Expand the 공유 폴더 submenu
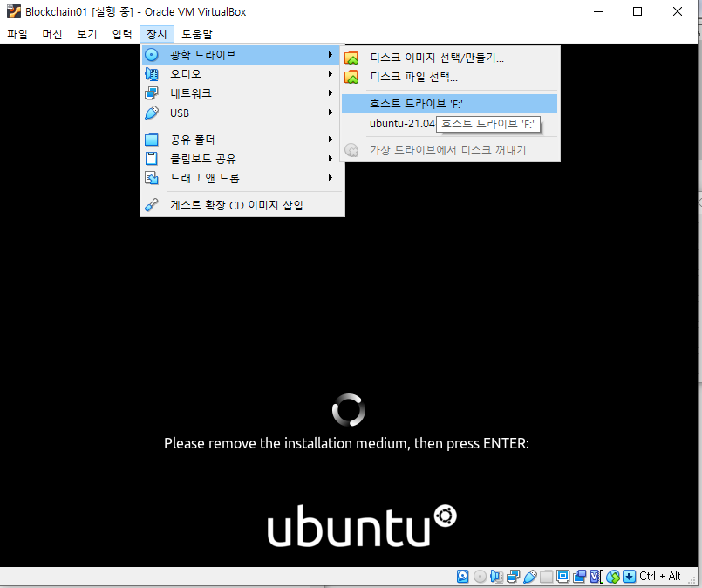Screen dimensions: 702x588 point(242,140)
